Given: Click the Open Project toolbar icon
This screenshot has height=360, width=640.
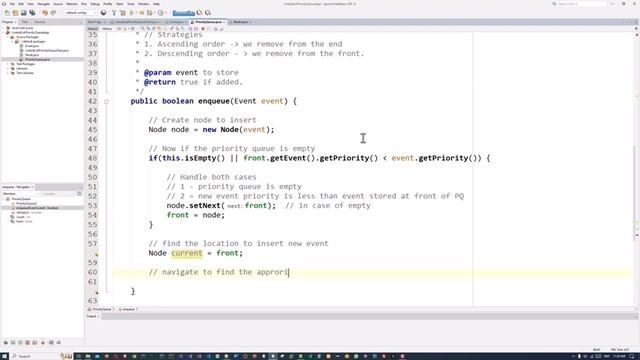Looking at the screenshot, I should pos(24,13).
